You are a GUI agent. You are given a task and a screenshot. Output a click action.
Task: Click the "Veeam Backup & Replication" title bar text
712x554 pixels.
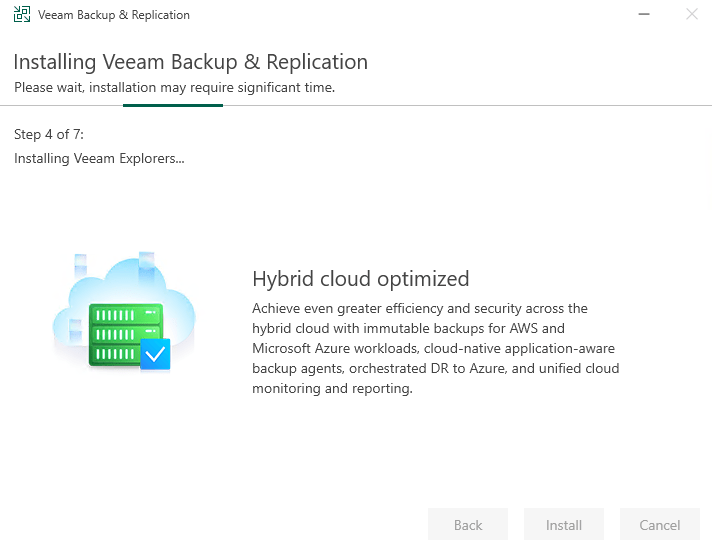113,15
